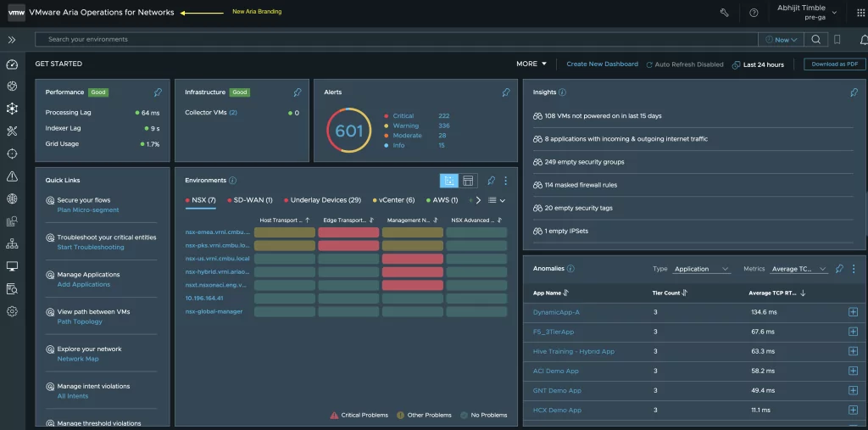Open the Anomalies widget kebab menu
The width and height of the screenshot is (868, 430).
click(x=854, y=269)
